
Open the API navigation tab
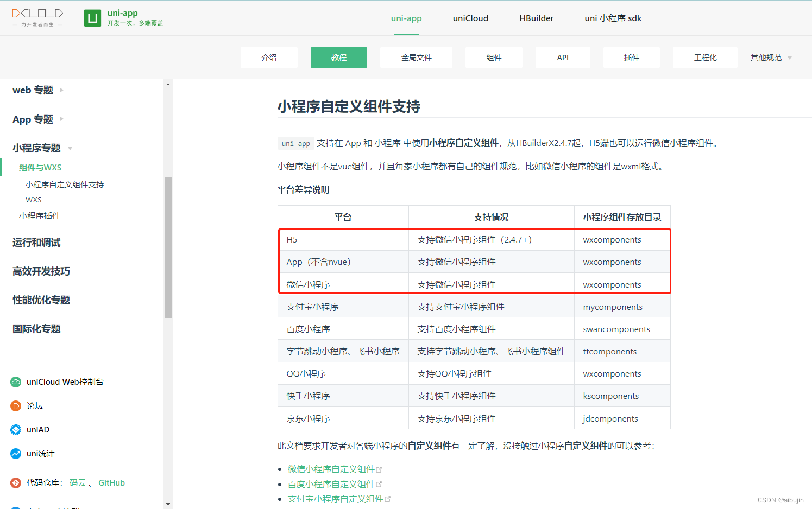[563, 58]
